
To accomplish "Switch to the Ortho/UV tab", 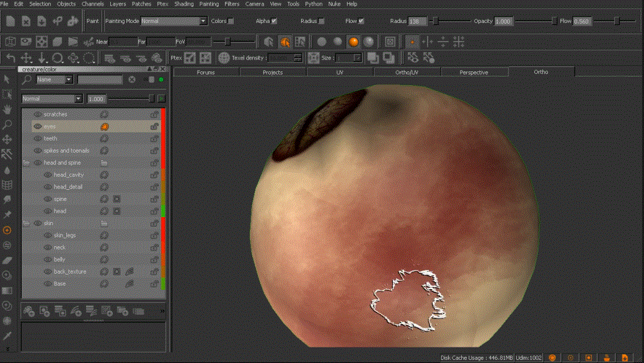I will point(407,73).
